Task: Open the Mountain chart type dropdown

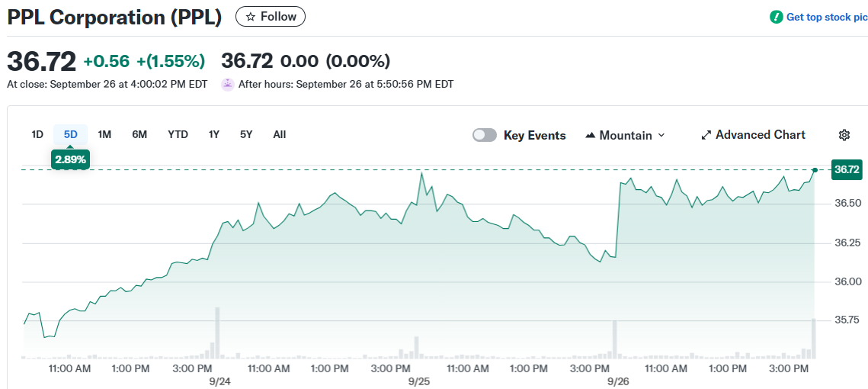Action: (x=624, y=135)
